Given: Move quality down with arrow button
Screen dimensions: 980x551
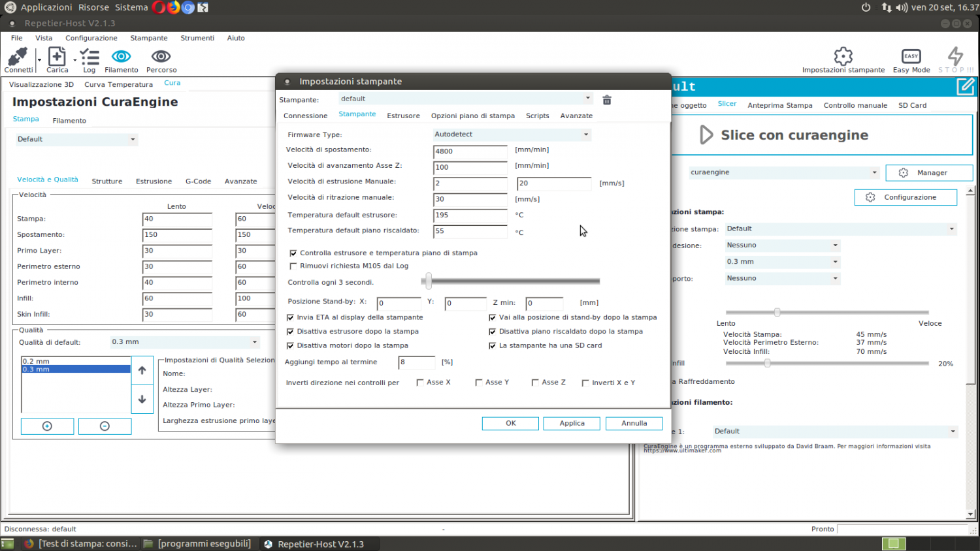Looking at the screenshot, I should click(x=142, y=399).
